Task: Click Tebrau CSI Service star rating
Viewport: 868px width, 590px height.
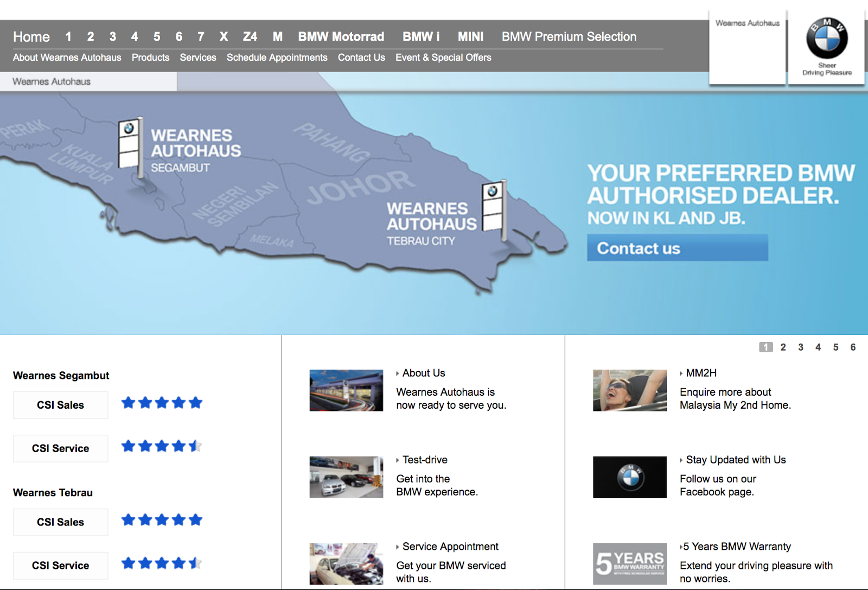Action: tap(162, 563)
